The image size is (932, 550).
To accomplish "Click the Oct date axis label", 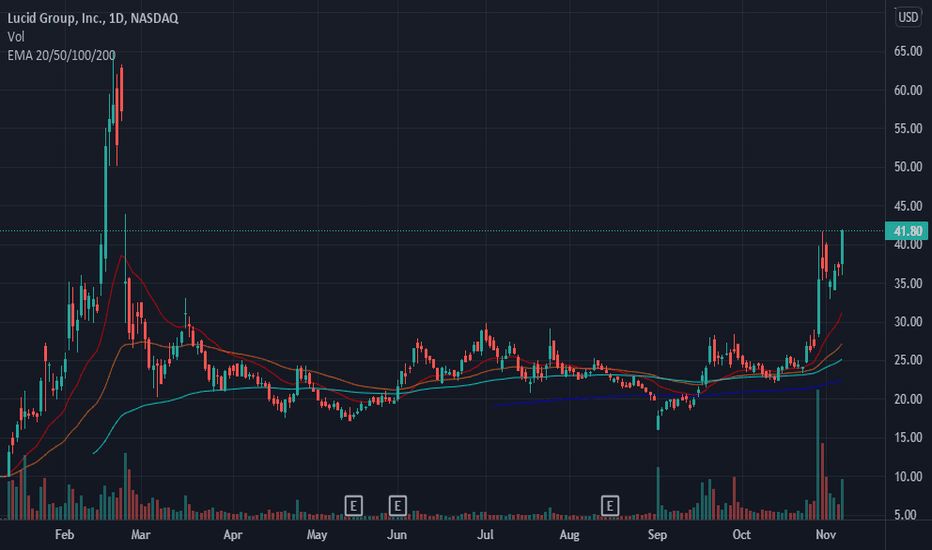I will pos(741,535).
